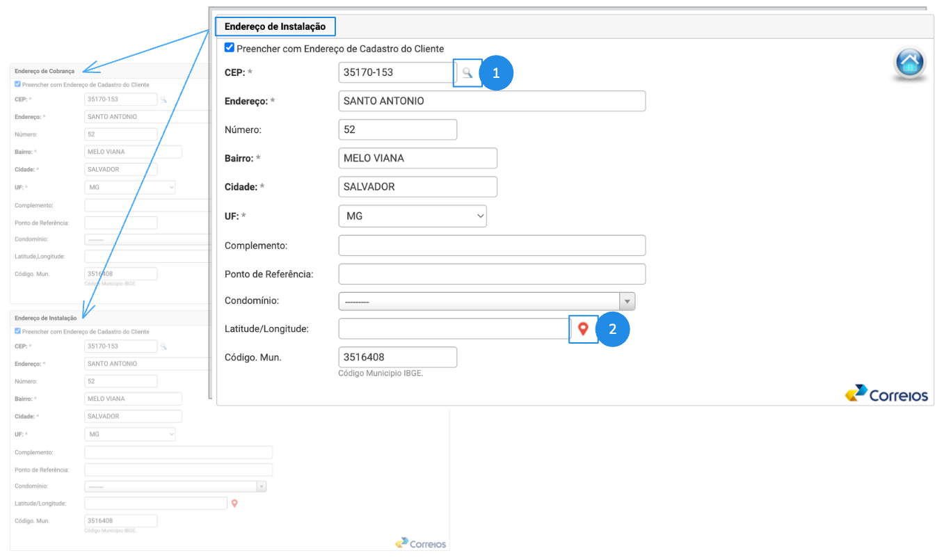The image size is (944, 560).
Task: Click Complemento field in enlarged panel
Action: [492, 246]
